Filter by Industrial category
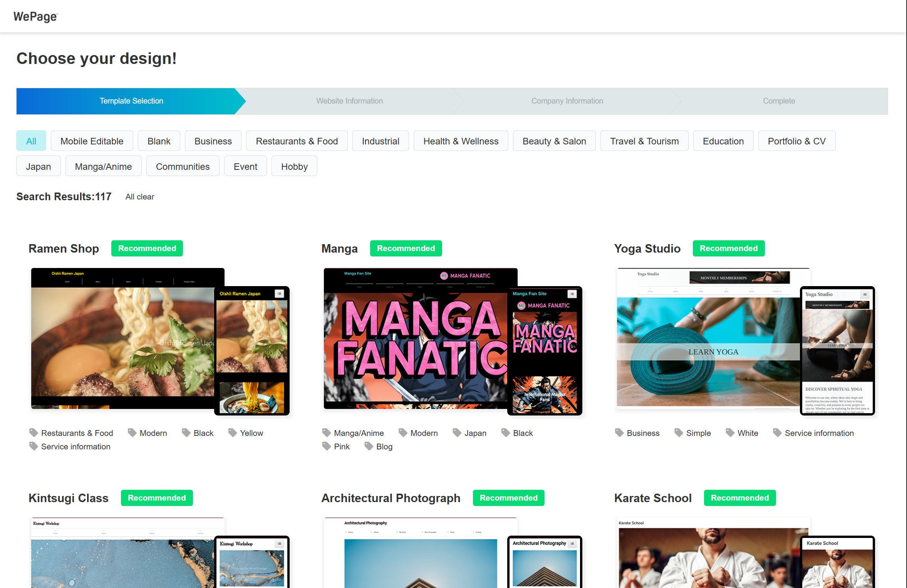Viewport: 907px width, 588px height. [x=381, y=141]
